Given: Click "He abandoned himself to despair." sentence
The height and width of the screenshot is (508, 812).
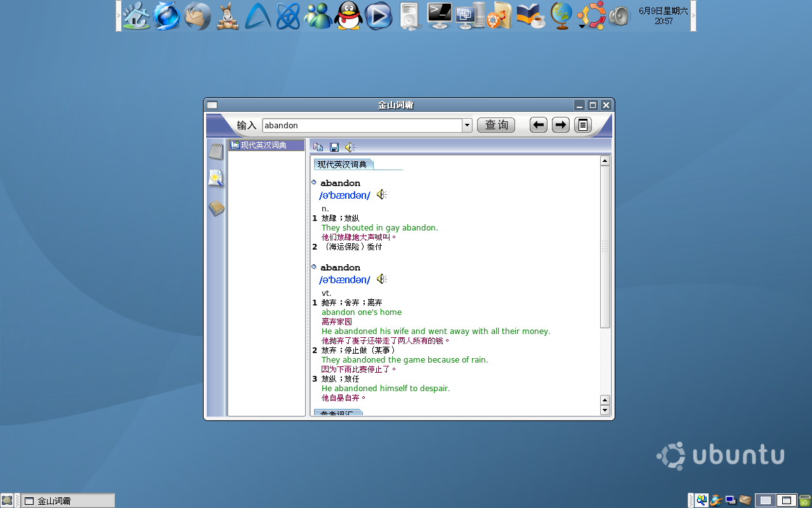Looking at the screenshot, I should [x=386, y=388].
